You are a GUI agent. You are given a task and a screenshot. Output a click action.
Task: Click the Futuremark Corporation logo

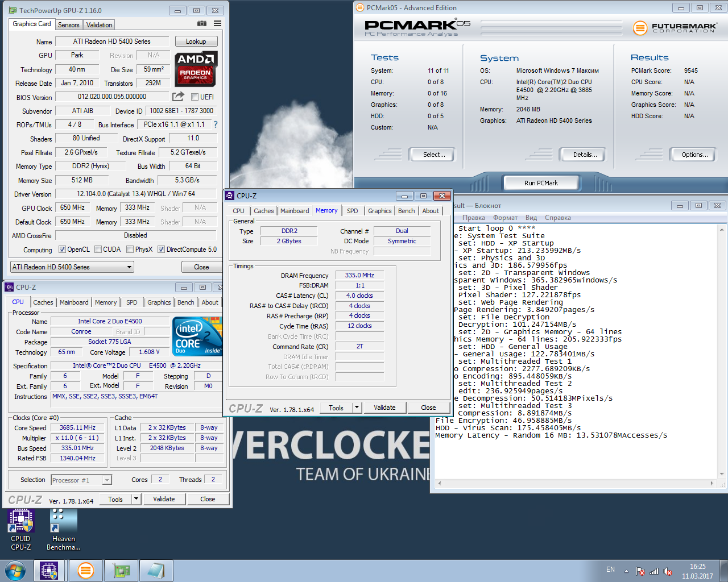(675, 27)
